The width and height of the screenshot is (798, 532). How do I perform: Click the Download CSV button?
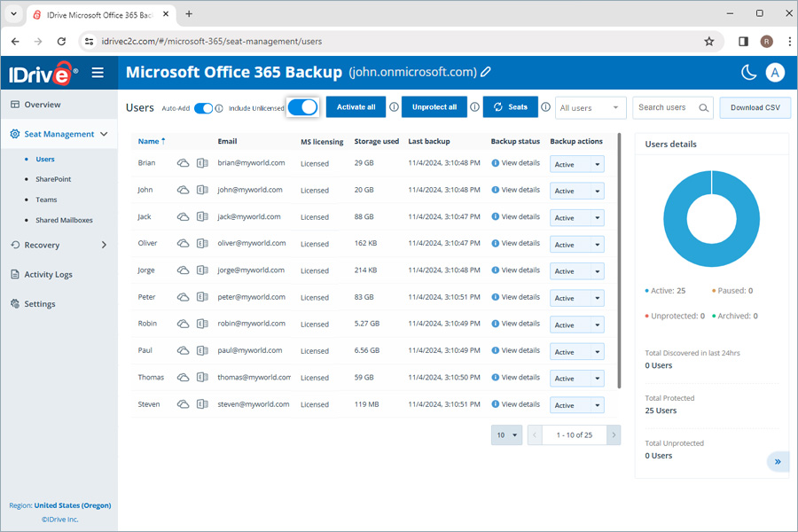point(755,108)
